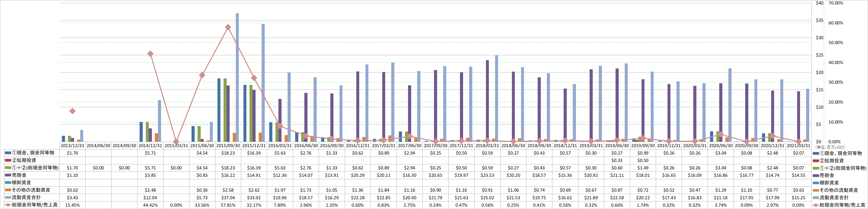868x209 pixels.
Task: Select the 15.45% ratio cell
Action: (x=72, y=205)
